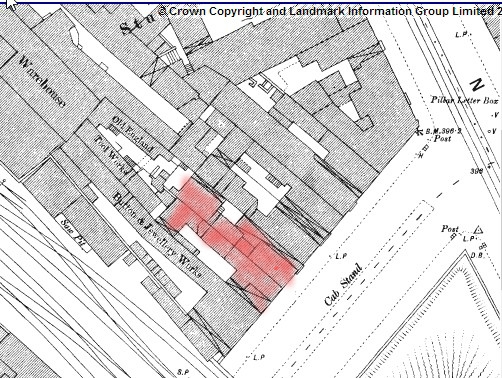502x378 pixels.
Task: Click the 398 spot height label
Action: [x=477, y=171]
